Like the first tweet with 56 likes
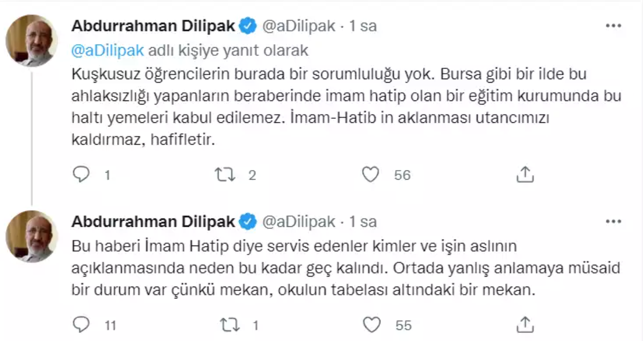 coord(370,175)
